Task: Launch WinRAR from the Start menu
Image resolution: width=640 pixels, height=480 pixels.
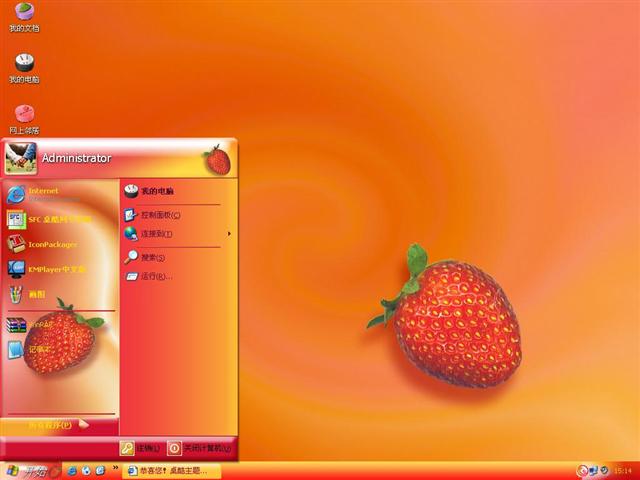Action: 61,325
